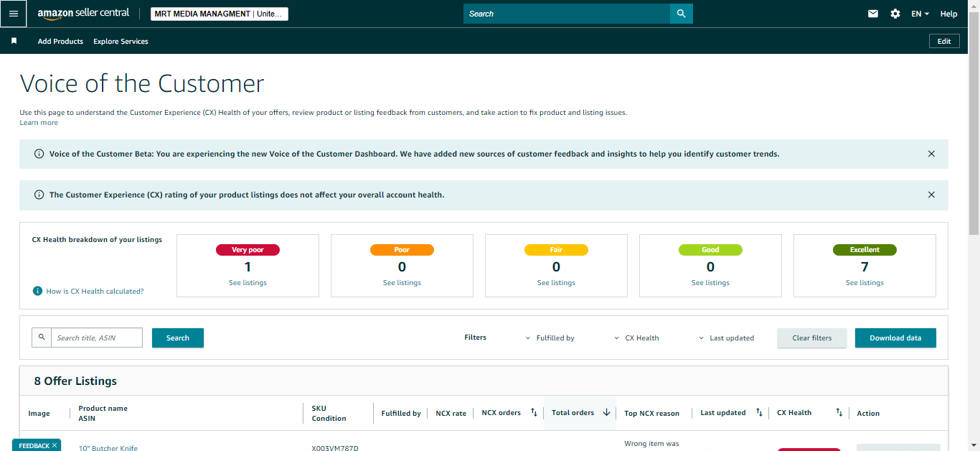Screen dimensions: 980x451
Task: Click the yellow Fair badge
Action: coord(556,250)
